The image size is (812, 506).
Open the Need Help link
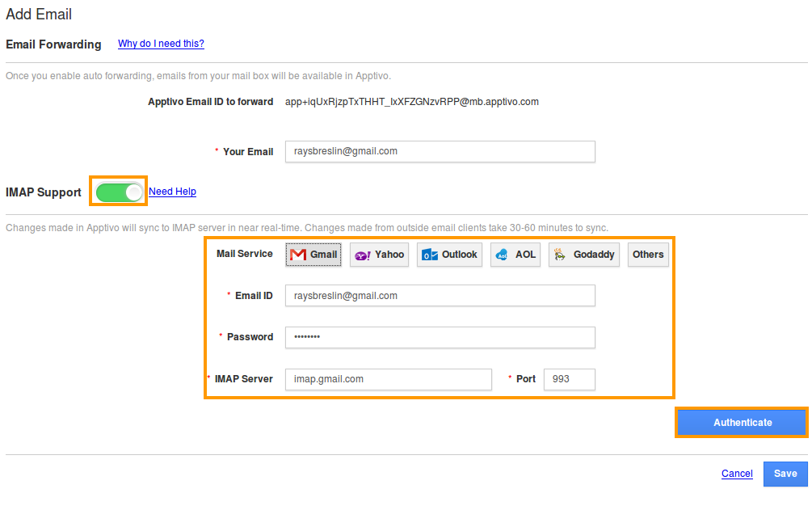(172, 192)
